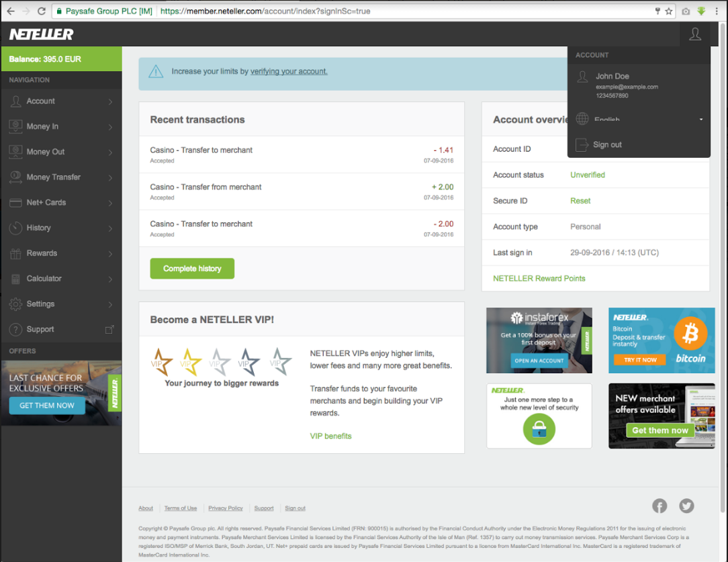Image resolution: width=728 pixels, height=562 pixels.
Task: Click OPEN AN ACCOUNT on Instaforex banner
Action: coord(539,361)
